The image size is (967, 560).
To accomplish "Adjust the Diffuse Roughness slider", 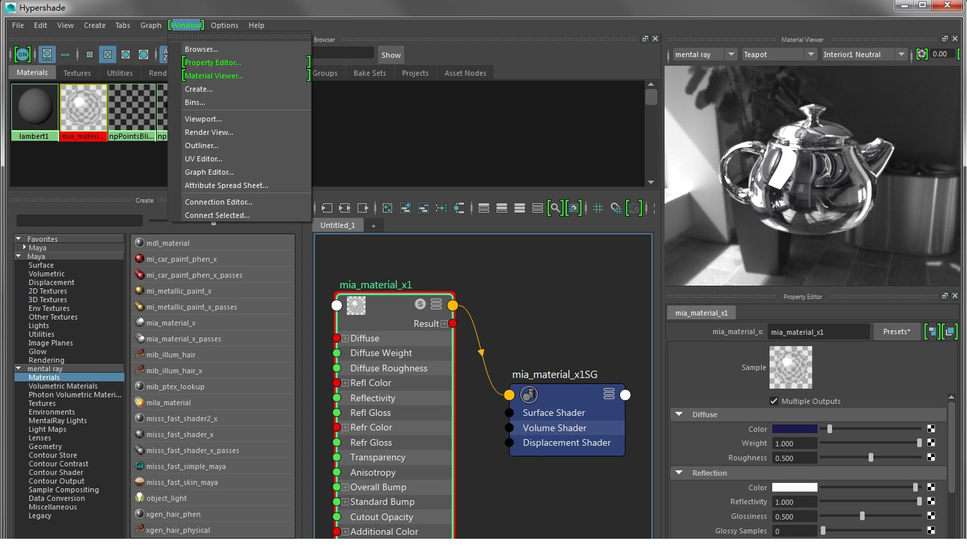I will tap(871, 458).
